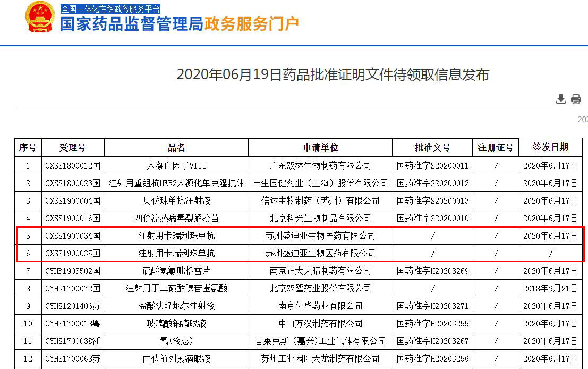Select cell 广东双林生物制药有限公司

coord(321,165)
